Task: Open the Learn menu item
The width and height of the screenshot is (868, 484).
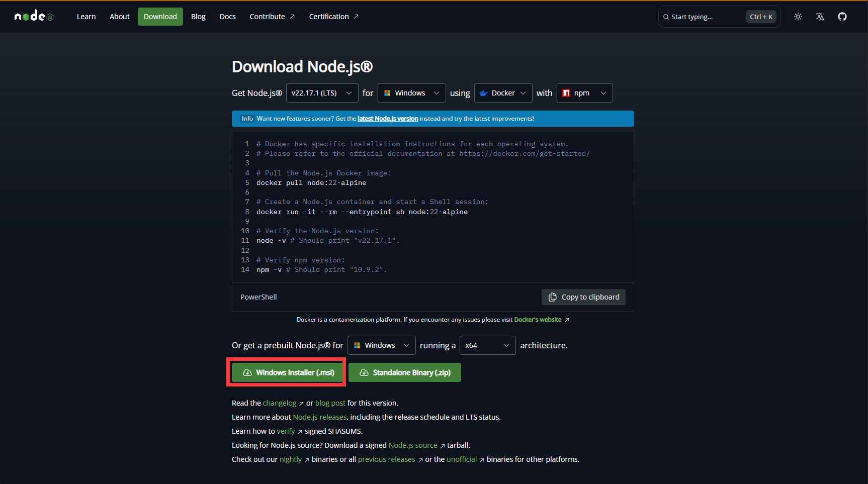Action: pos(86,17)
